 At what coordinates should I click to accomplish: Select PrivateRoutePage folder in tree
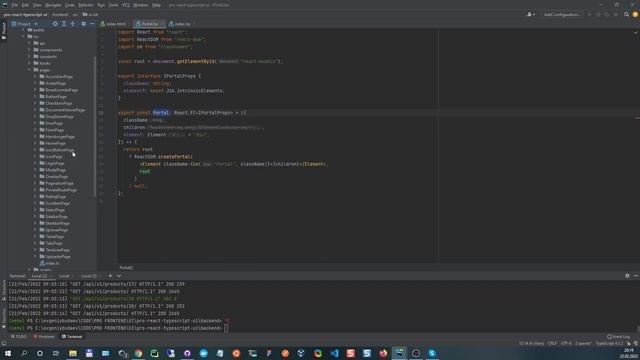tap(58, 190)
